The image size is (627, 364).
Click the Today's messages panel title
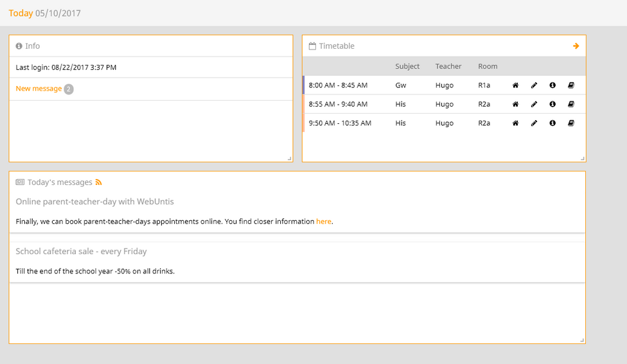60,182
